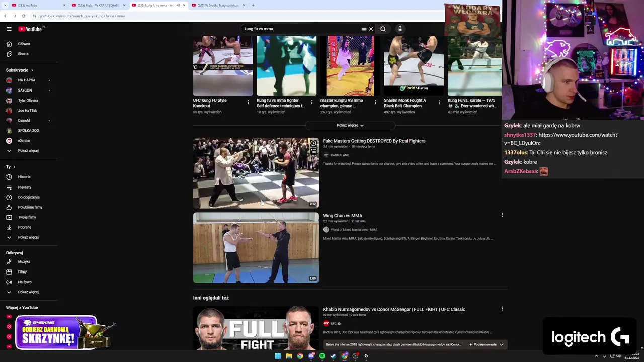Image resolution: width=644 pixels, height=362 pixels.
Task: Open options for Khabib vs Conor video
Action: [x=502, y=309]
